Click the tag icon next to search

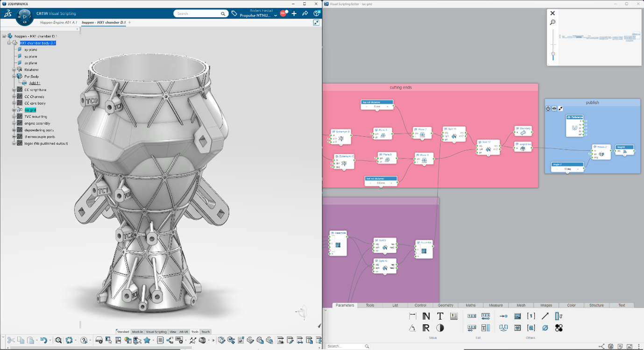click(x=234, y=14)
